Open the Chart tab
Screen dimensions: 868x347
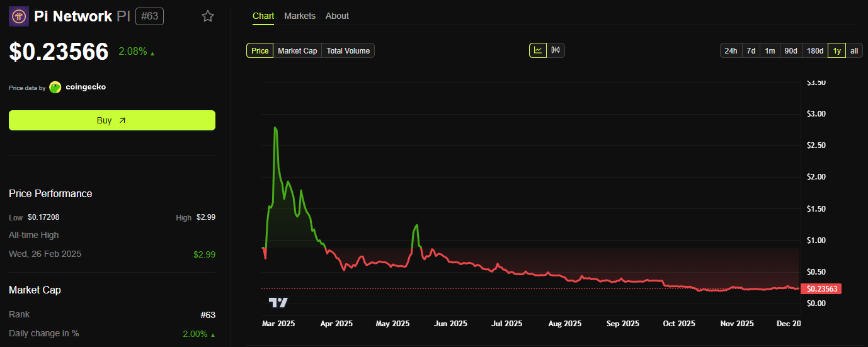pyautogui.click(x=263, y=16)
